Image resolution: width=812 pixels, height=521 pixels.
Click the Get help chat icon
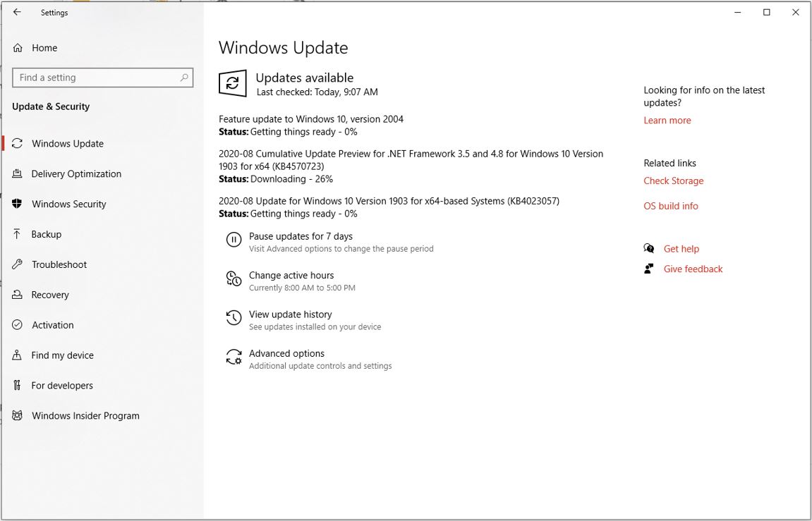point(649,248)
